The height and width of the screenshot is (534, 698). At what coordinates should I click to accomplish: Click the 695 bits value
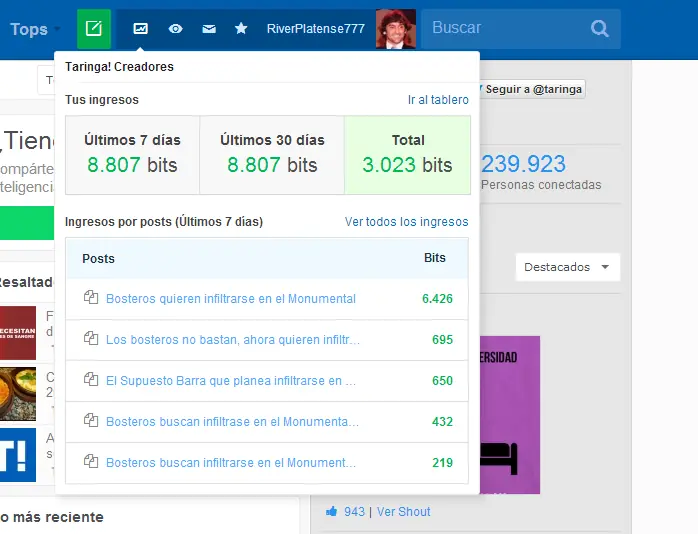(x=442, y=340)
